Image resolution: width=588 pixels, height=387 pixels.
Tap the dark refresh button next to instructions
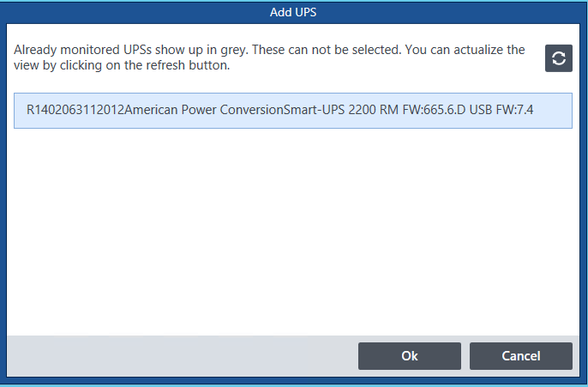coord(558,58)
